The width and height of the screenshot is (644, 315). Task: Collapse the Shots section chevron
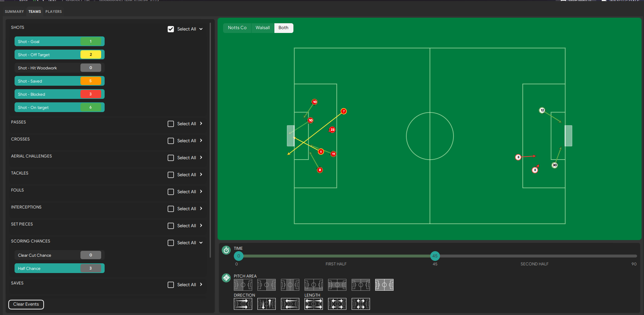tap(201, 29)
